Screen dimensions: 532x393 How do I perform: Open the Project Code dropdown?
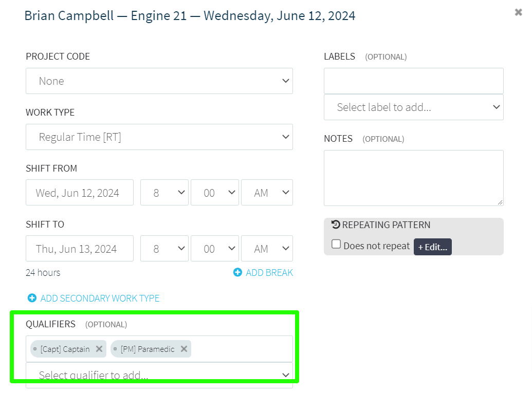click(159, 81)
